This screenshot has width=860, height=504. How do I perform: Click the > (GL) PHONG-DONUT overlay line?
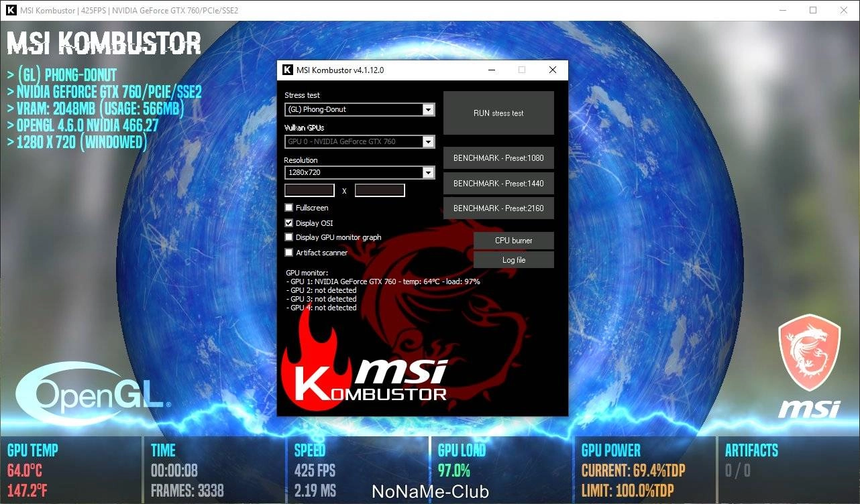[62, 75]
